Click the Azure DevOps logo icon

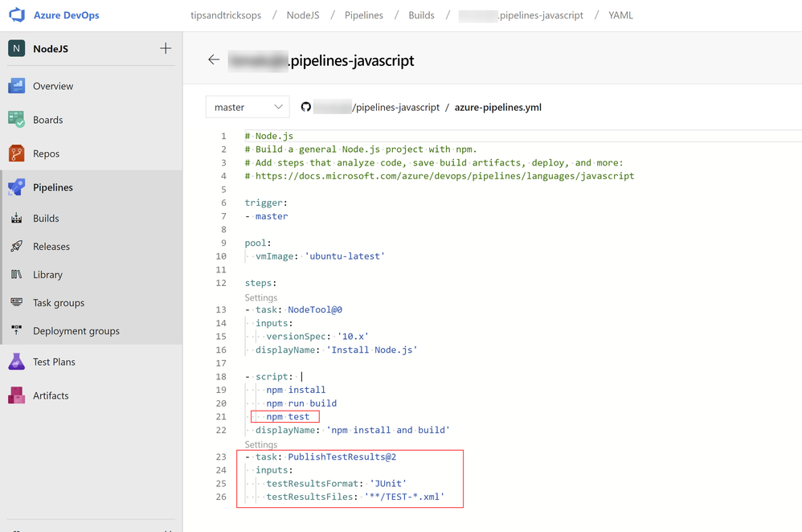coord(17,14)
